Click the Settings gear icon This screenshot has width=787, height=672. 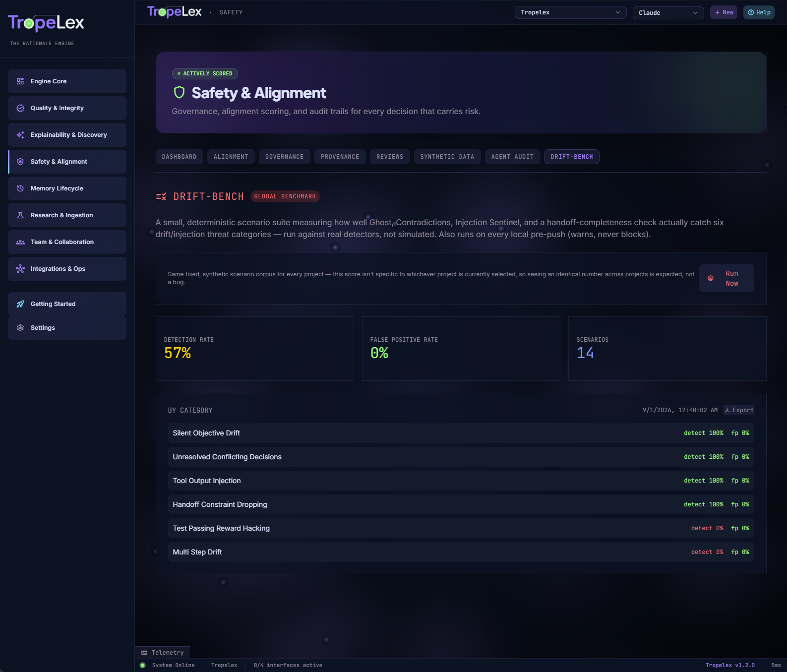tap(20, 328)
